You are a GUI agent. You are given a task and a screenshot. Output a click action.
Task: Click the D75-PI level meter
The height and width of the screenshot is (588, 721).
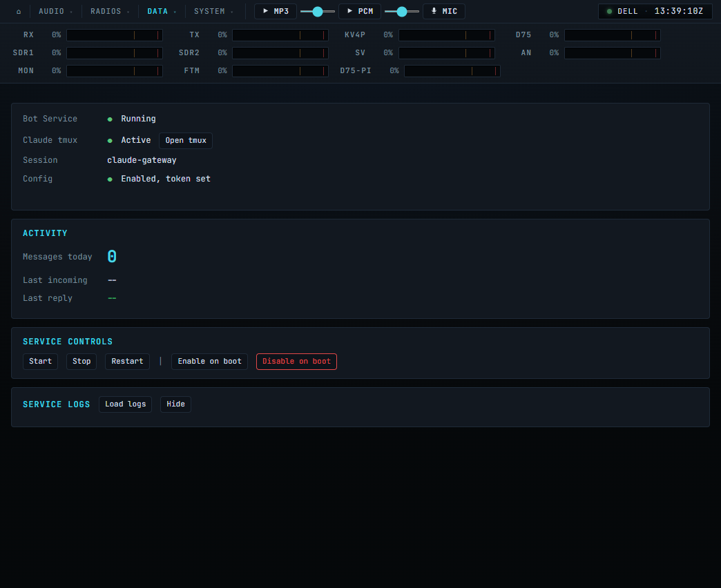(x=452, y=71)
